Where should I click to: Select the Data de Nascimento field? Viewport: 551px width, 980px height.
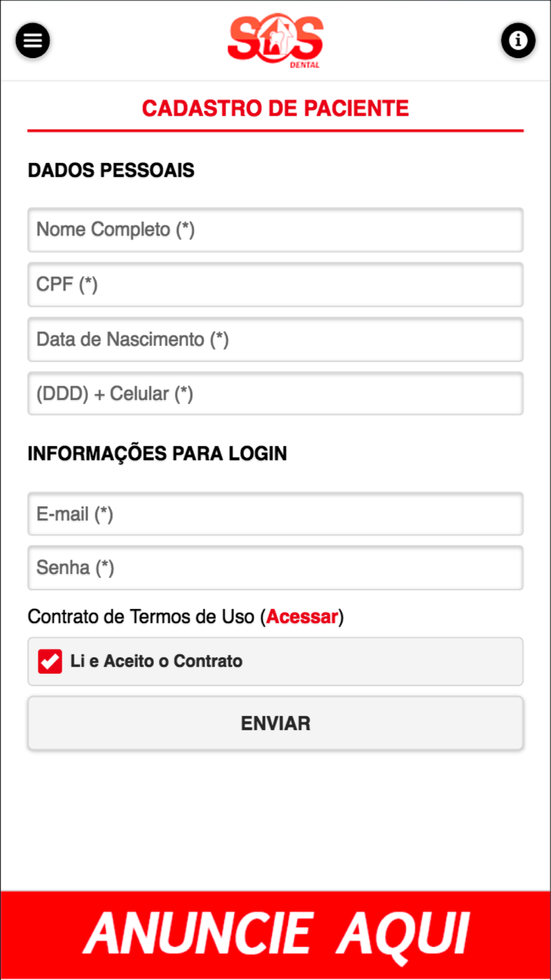(x=275, y=340)
